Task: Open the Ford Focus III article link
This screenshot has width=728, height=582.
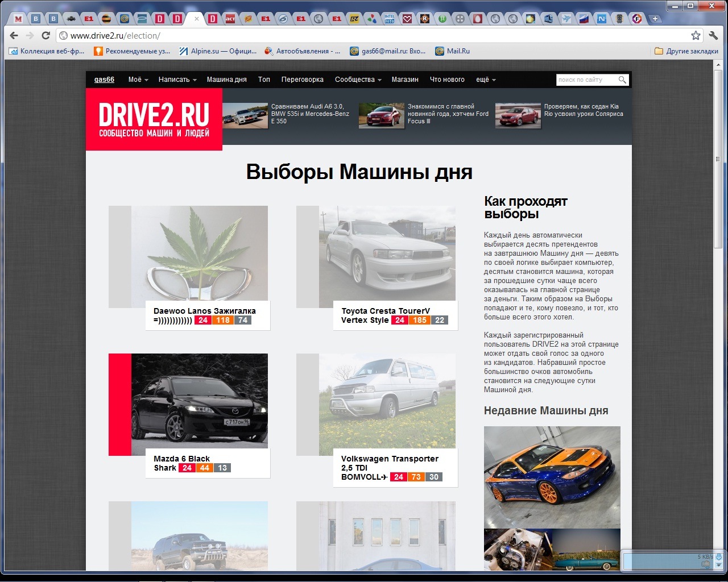Action: pos(448,114)
